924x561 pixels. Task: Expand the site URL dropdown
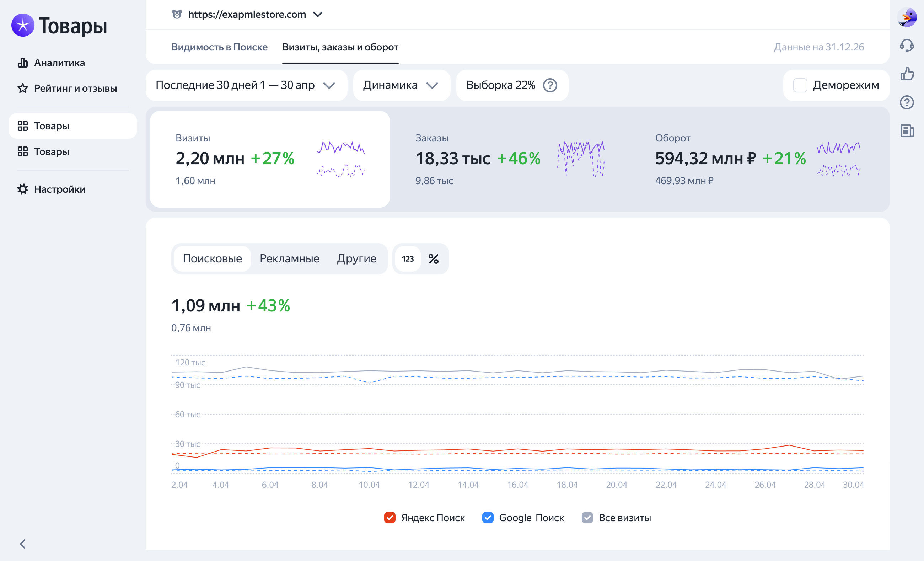click(x=318, y=14)
